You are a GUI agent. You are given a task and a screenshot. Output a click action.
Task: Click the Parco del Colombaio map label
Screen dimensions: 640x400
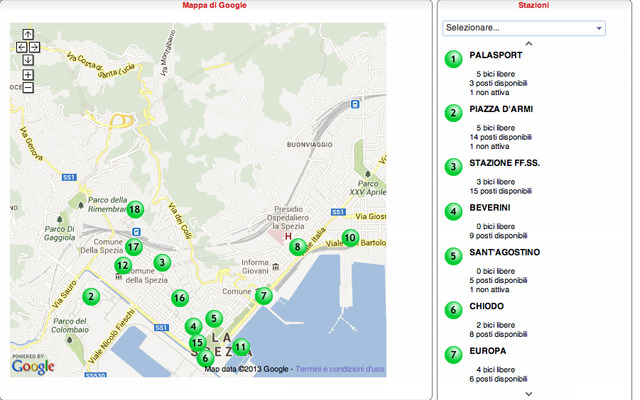pos(70,325)
